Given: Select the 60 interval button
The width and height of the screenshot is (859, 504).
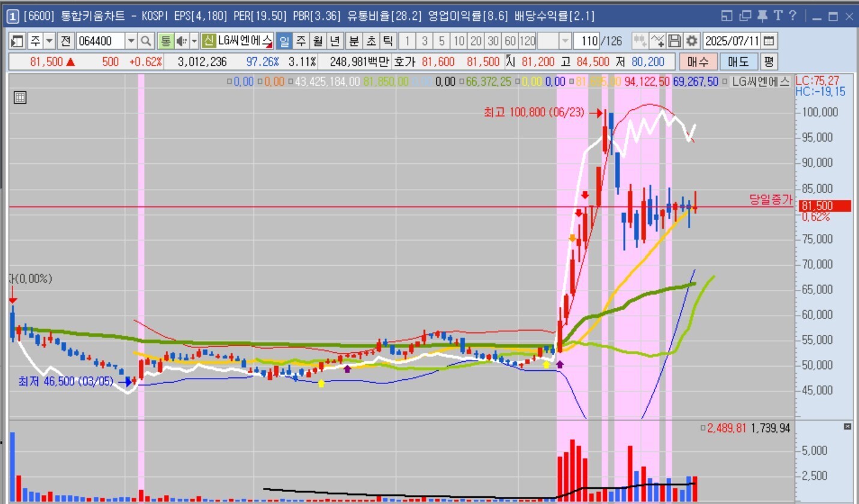Looking at the screenshot, I should [510, 41].
